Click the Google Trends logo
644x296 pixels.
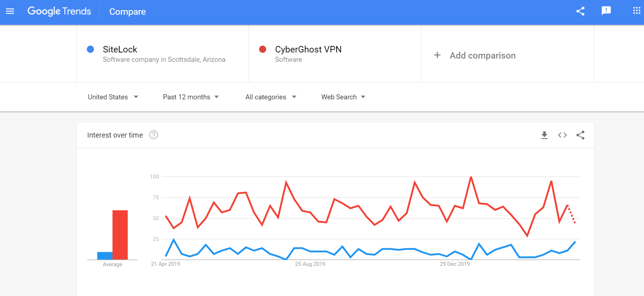coord(59,11)
